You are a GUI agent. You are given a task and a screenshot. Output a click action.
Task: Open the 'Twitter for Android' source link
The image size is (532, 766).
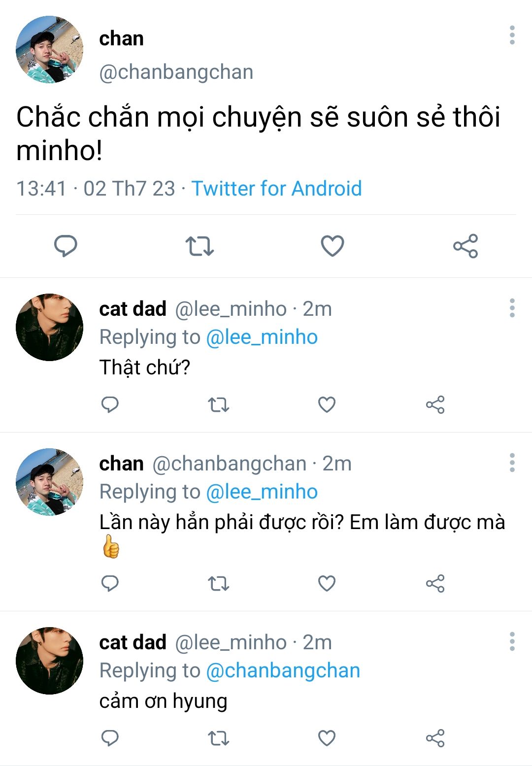pyautogui.click(x=276, y=189)
